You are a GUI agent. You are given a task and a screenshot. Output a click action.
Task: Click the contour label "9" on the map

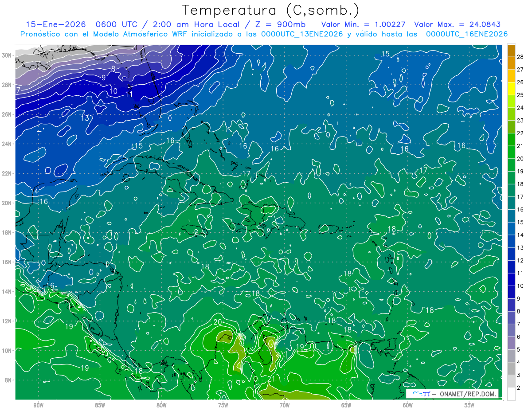coord(103,78)
